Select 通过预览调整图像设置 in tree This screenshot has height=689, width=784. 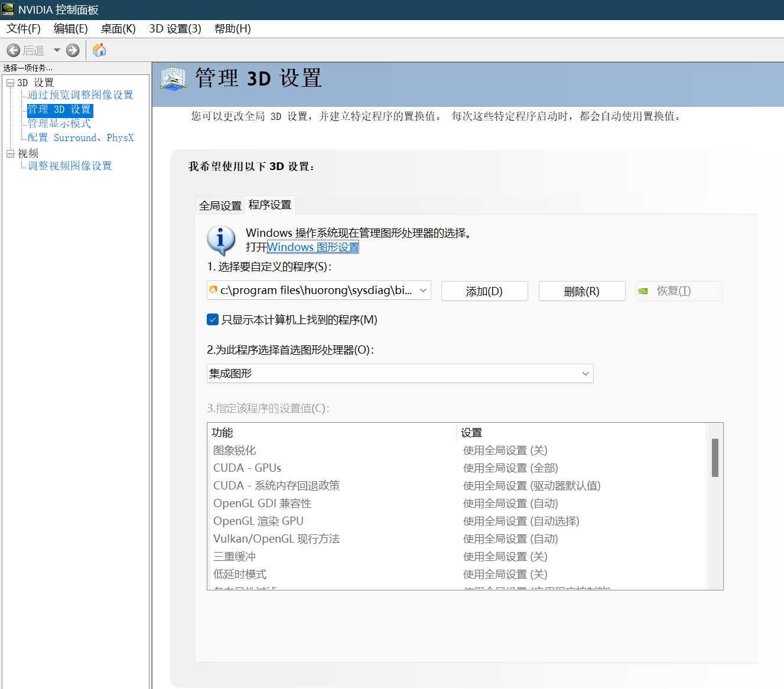(80, 95)
